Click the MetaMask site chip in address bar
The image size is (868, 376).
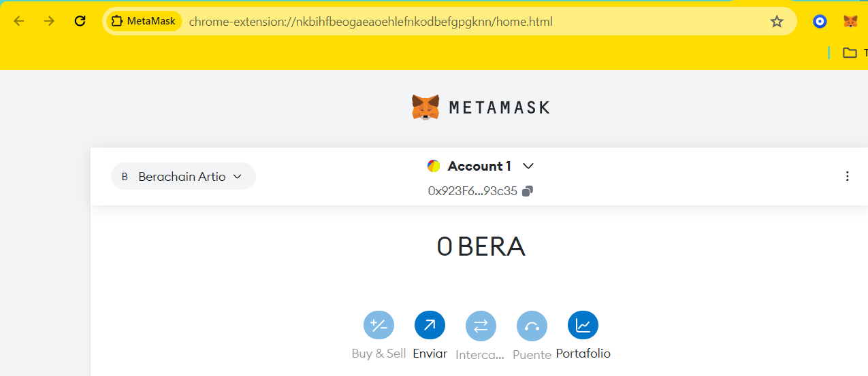point(142,21)
